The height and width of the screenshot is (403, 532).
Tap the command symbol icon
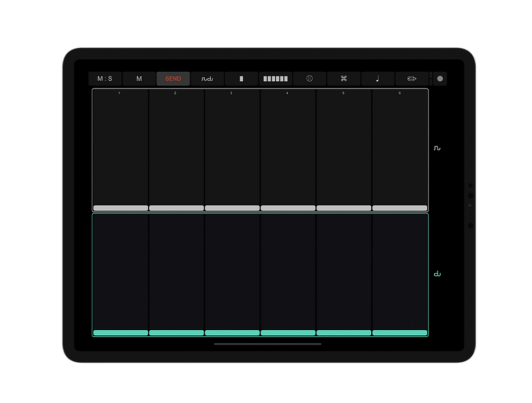(x=344, y=79)
